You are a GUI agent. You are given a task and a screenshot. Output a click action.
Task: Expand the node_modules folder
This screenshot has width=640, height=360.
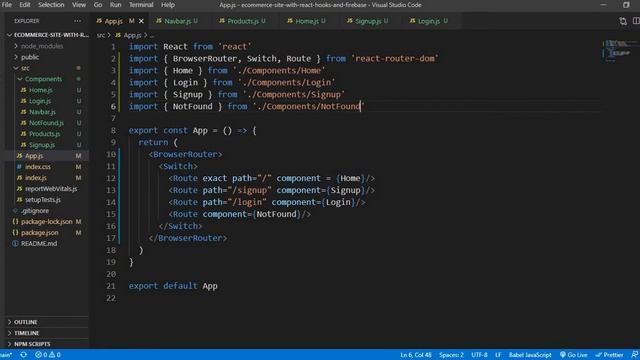pyautogui.click(x=42, y=46)
